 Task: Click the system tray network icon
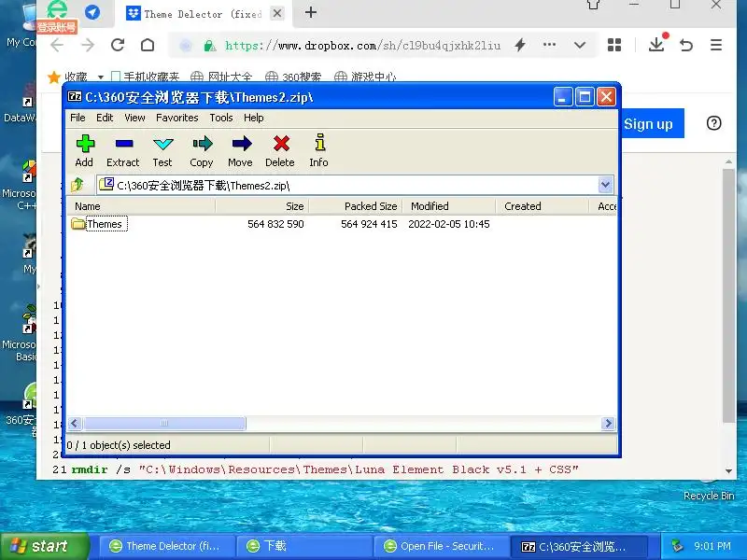(x=678, y=546)
